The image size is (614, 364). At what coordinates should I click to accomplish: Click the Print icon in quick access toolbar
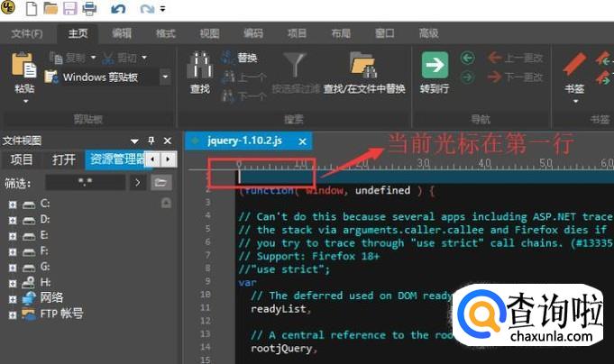pyautogui.click(x=89, y=10)
